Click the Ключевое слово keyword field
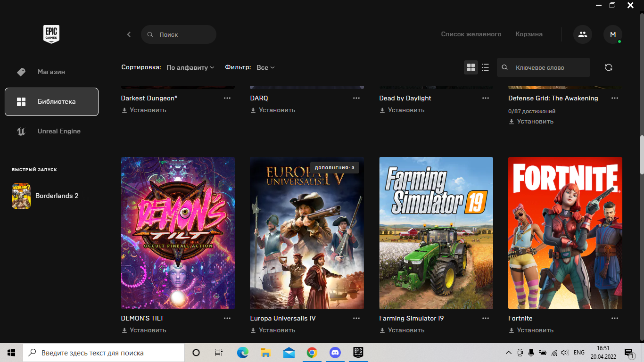The width and height of the screenshot is (644, 362). click(x=544, y=67)
